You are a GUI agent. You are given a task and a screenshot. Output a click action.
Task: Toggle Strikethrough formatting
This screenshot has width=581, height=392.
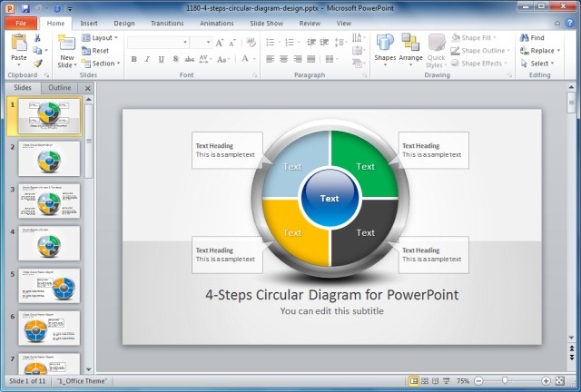[190, 59]
